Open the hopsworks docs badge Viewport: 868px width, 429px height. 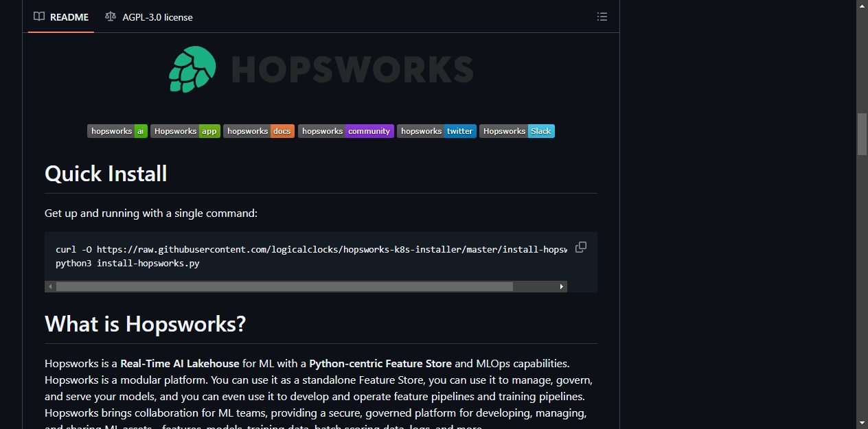point(259,131)
